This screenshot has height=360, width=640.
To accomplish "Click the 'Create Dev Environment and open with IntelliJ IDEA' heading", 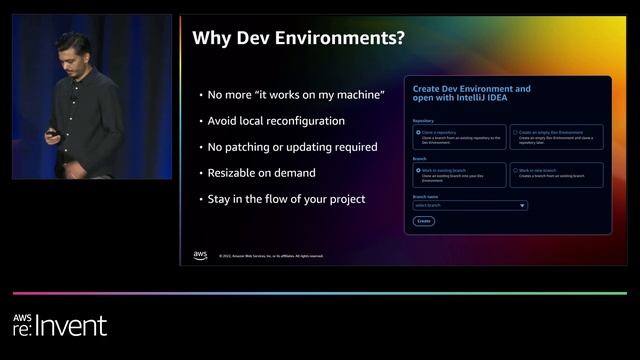I will pos(471,93).
